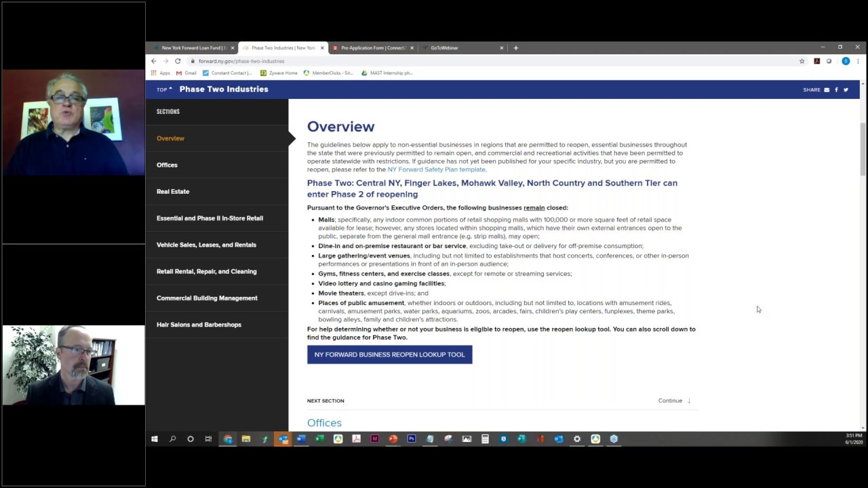Open Photos app from taskbar
Screen dimensions: 868x488
tap(467, 439)
